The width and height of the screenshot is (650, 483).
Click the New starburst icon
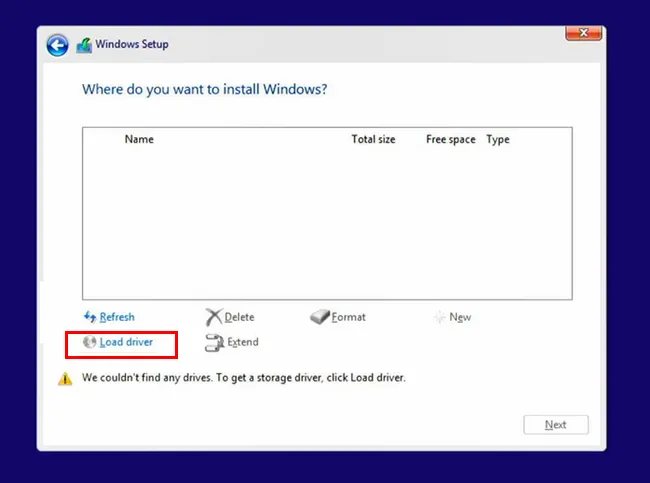coord(439,317)
